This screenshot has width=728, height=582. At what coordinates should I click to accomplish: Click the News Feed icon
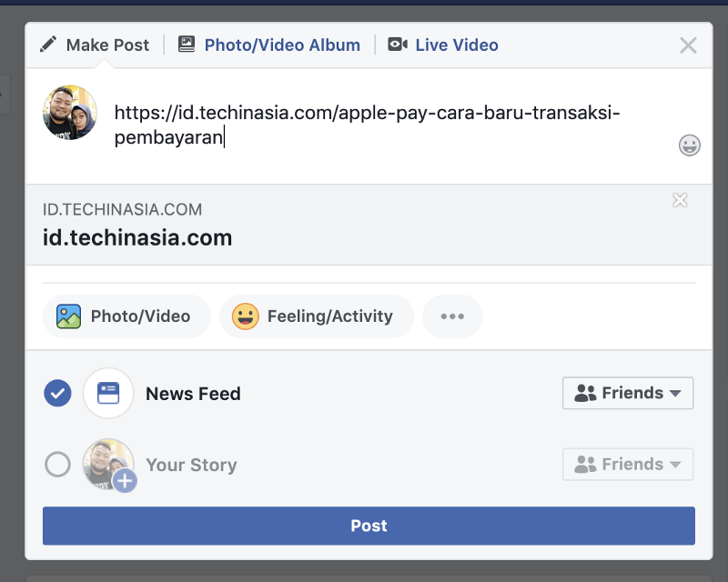pyautogui.click(x=108, y=393)
